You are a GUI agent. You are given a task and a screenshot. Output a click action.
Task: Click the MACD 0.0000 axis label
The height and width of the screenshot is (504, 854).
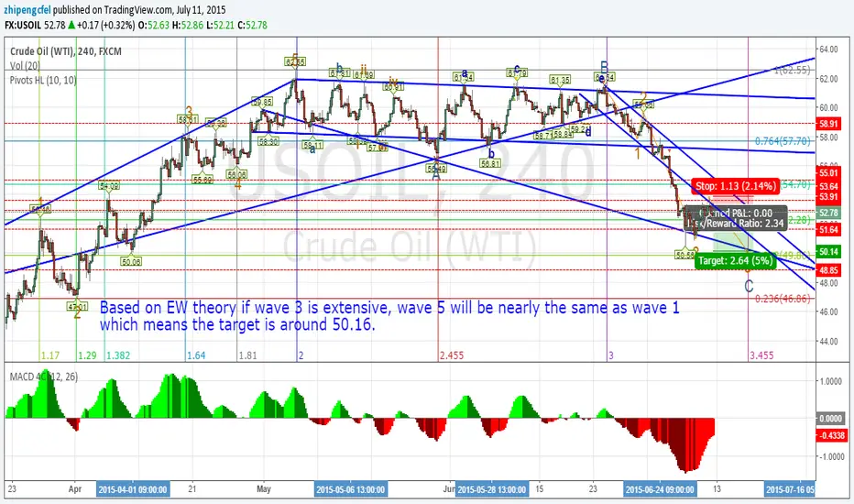tap(830, 419)
